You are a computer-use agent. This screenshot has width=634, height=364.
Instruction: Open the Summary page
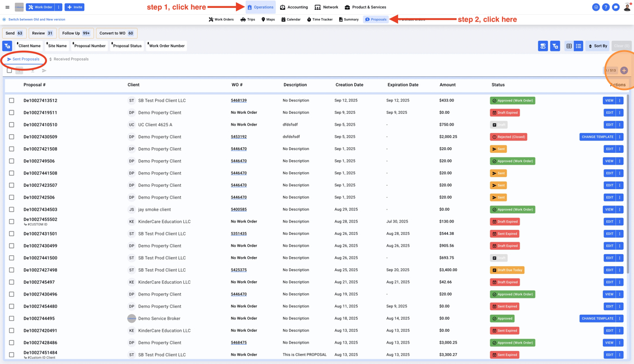pos(349,19)
